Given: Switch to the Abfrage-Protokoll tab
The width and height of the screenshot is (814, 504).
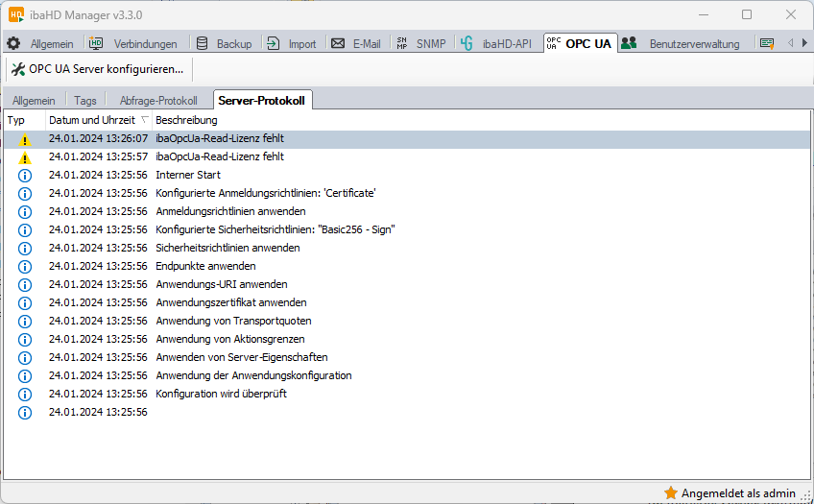Looking at the screenshot, I should [158, 101].
